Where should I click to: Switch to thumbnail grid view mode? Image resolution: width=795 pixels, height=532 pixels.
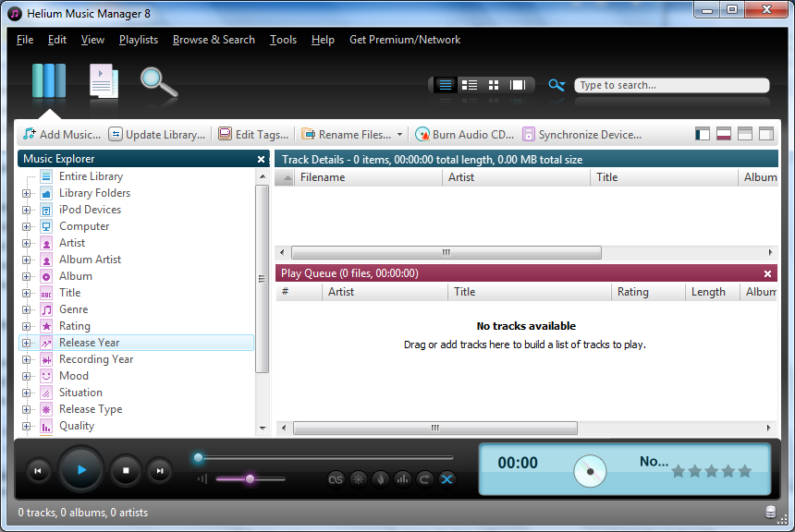(494, 85)
